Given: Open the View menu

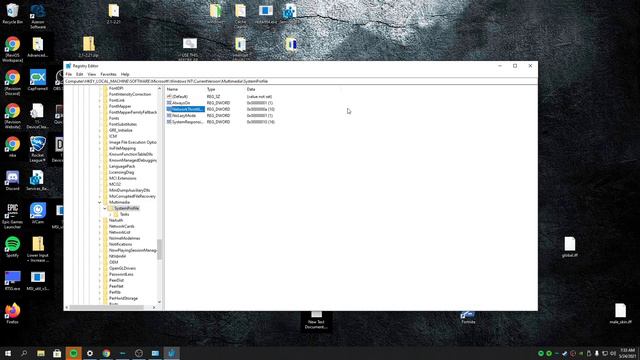Looking at the screenshot, I should tap(91, 74).
